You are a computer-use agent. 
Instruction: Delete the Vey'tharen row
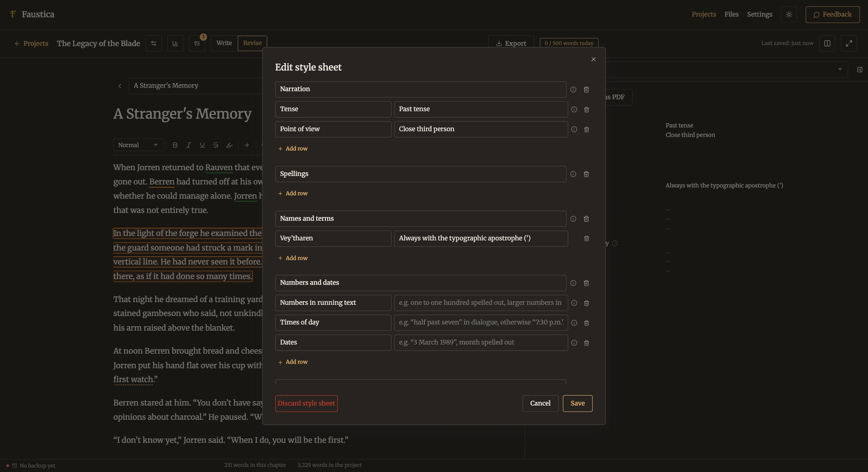587,238
